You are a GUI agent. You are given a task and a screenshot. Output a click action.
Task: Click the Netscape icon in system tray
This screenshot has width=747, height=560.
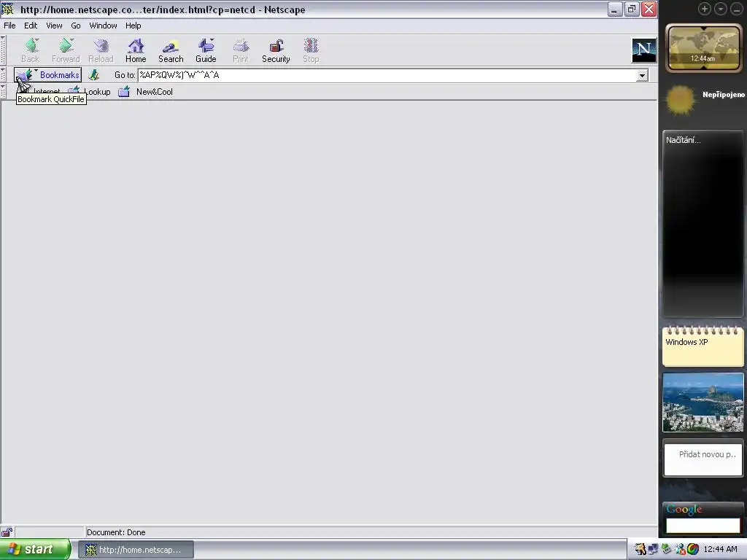pos(640,549)
